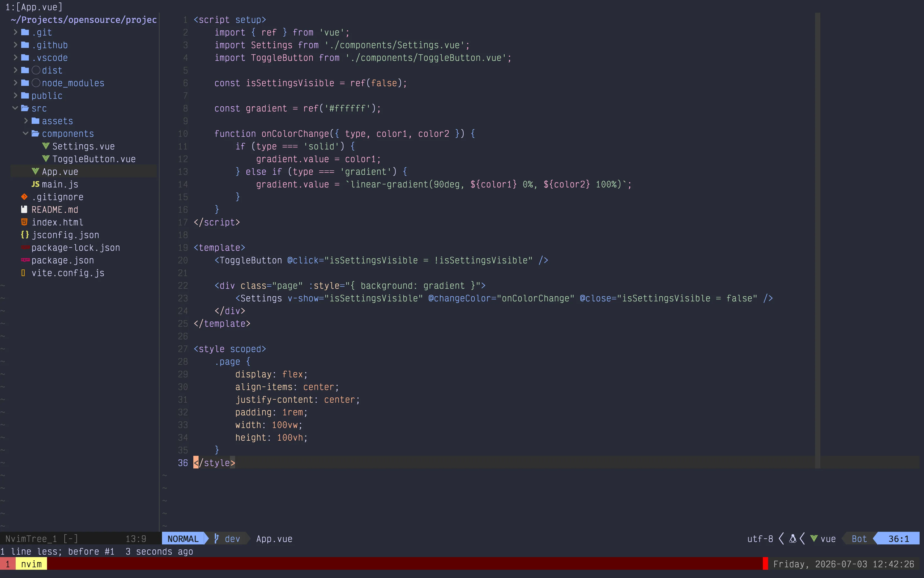Click the git icon beside .gitignore
This screenshot has width=924, height=578.
point(24,197)
